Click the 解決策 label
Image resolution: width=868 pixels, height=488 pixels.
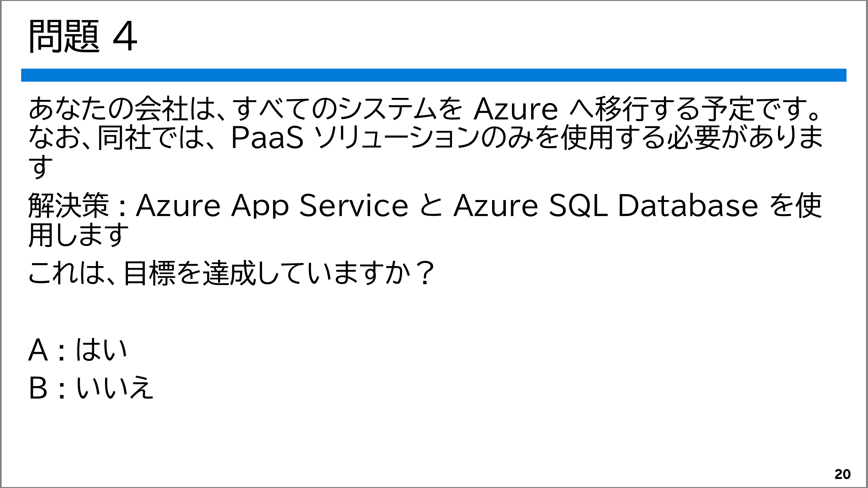tap(68, 205)
